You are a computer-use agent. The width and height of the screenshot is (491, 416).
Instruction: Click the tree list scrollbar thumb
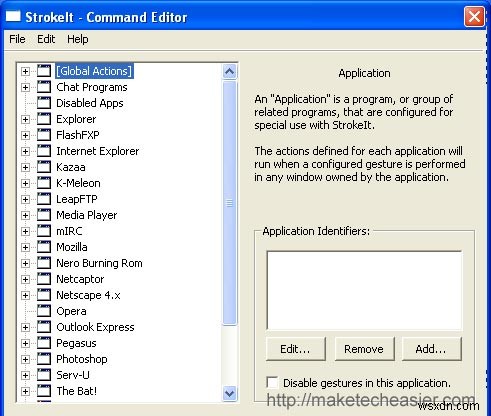229,203
